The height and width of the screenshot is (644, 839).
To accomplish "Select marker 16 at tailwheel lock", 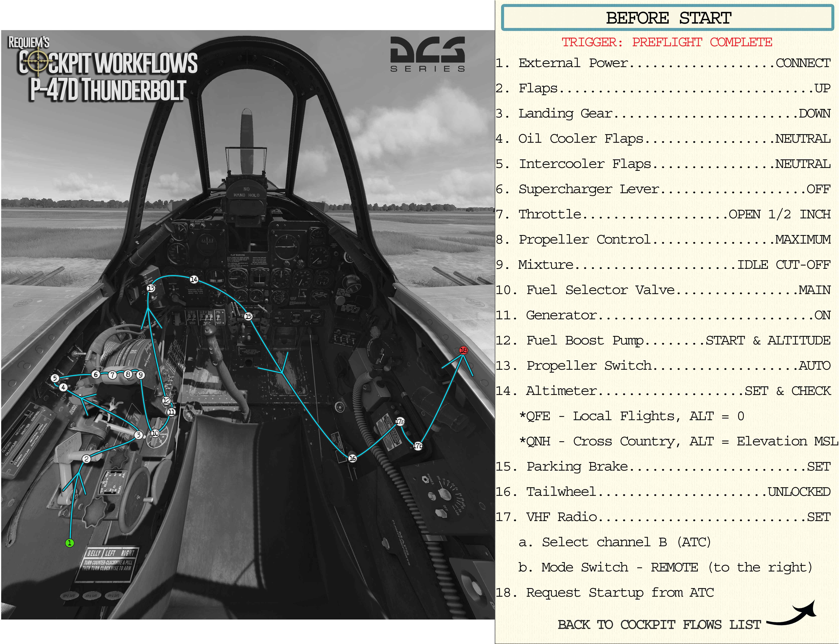I will [x=353, y=458].
